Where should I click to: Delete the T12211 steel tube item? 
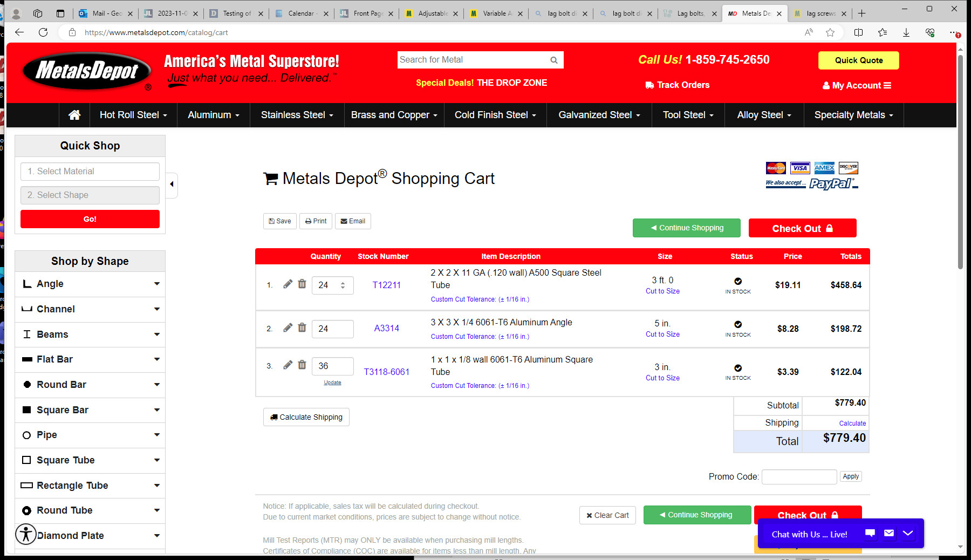click(302, 284)
